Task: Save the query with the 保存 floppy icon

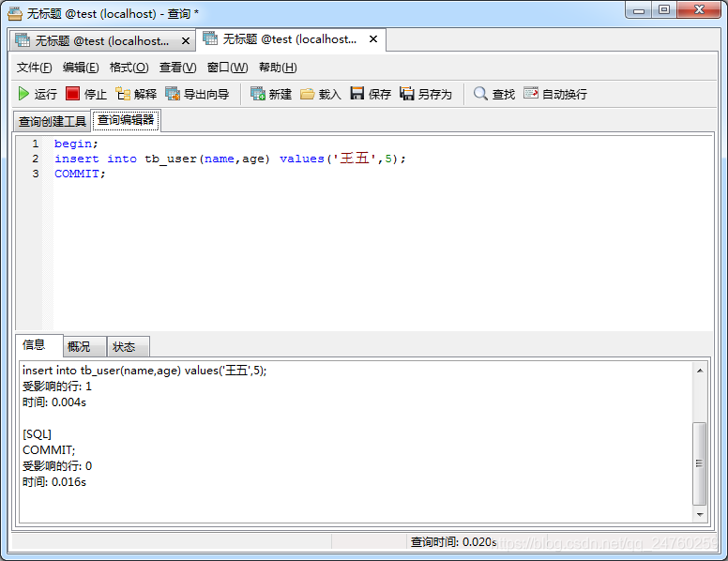Action: point(357,94)
